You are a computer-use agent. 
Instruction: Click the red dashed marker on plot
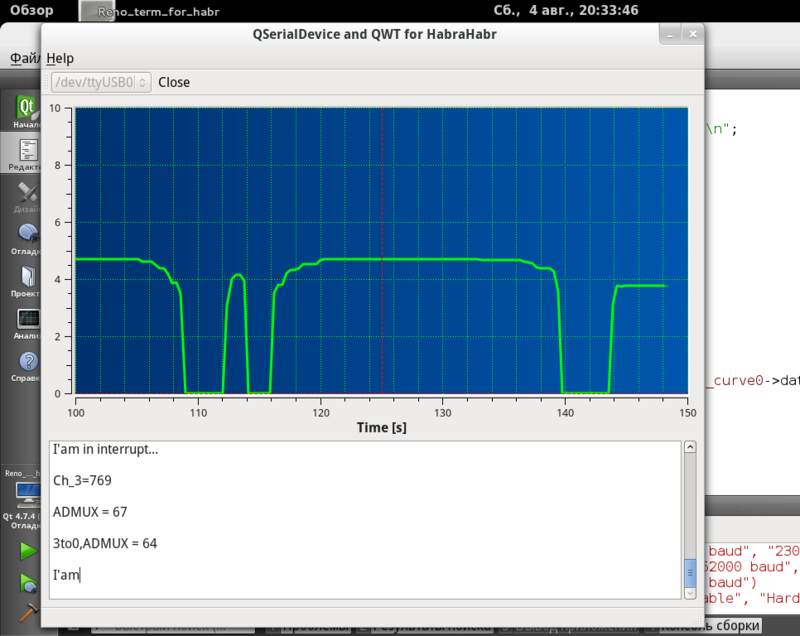point(382,250)
